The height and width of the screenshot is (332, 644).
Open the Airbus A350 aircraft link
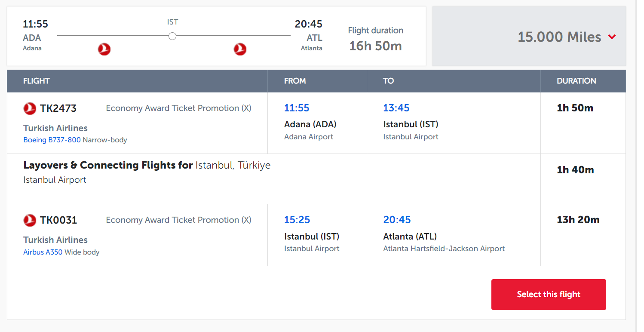pos(43,252)
